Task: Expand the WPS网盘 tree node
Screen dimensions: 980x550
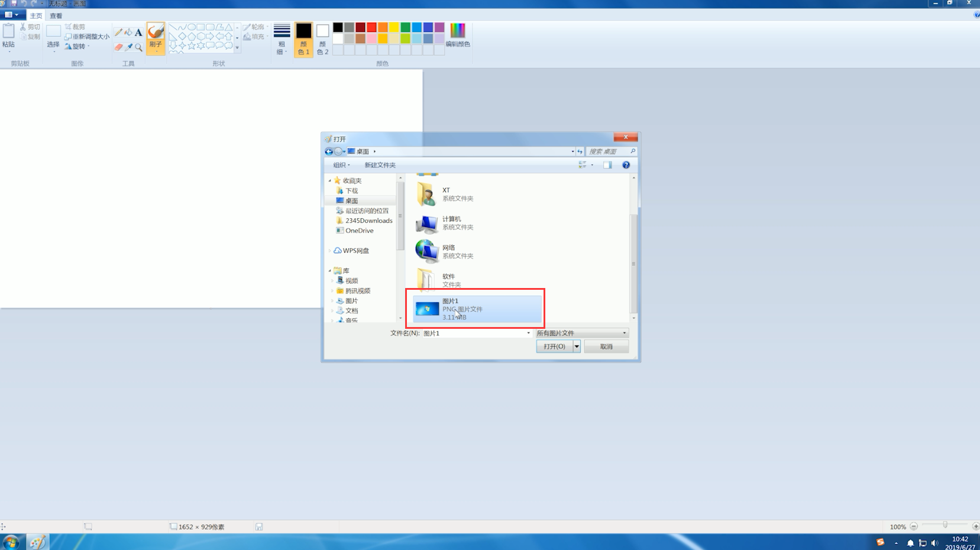Action: [x=330, y=251]
